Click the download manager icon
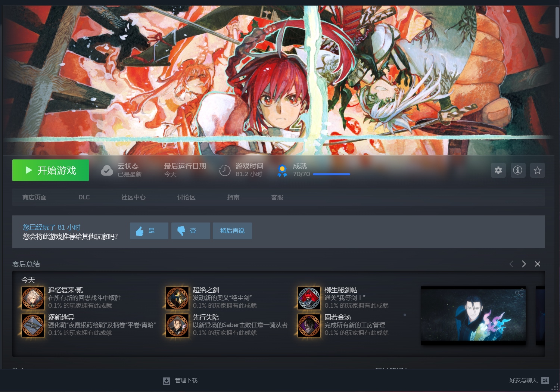560x392 pixels. tap(167, 381)
